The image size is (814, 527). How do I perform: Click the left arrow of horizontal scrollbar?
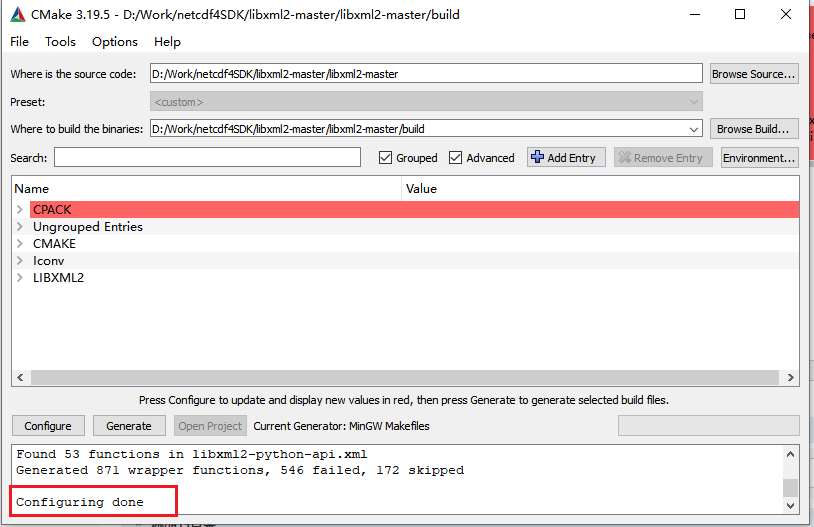[20, 377]
